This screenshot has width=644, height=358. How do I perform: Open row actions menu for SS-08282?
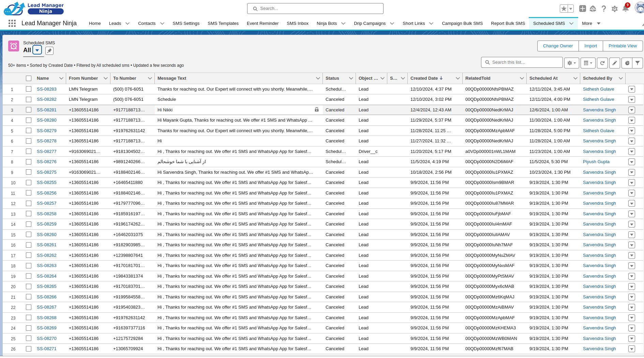click(x=631, y=99)
